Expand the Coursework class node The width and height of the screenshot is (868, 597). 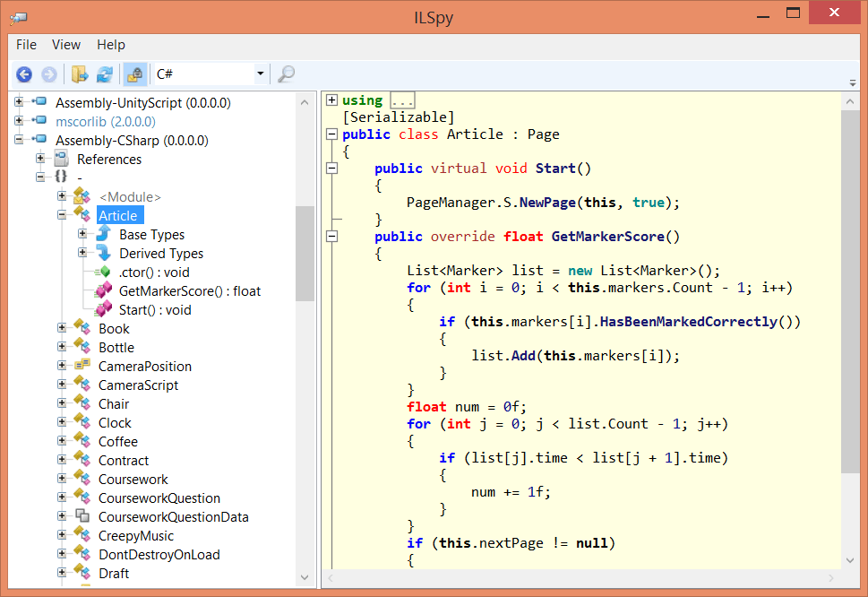click(x=62, y=479)
